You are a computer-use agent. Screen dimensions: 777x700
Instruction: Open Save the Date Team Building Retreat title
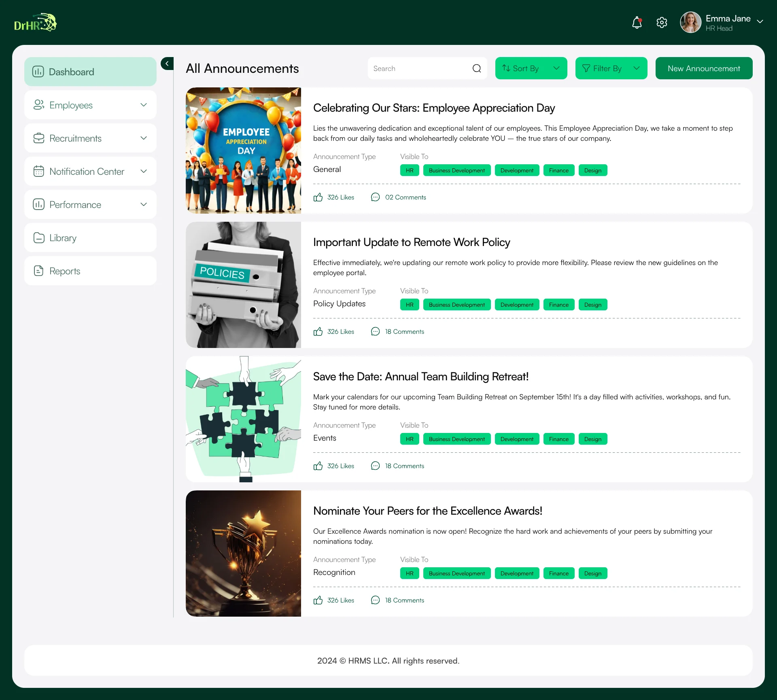pyautogui.click(x=421, y=377)
